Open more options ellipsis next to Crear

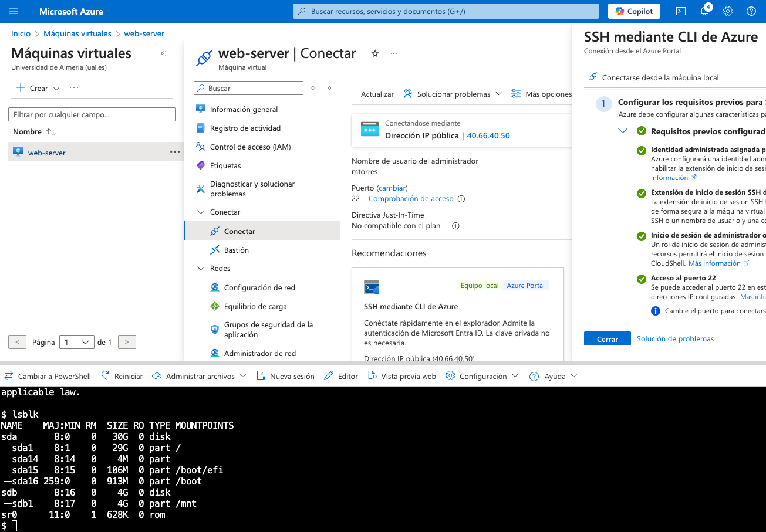coord(74,88)
